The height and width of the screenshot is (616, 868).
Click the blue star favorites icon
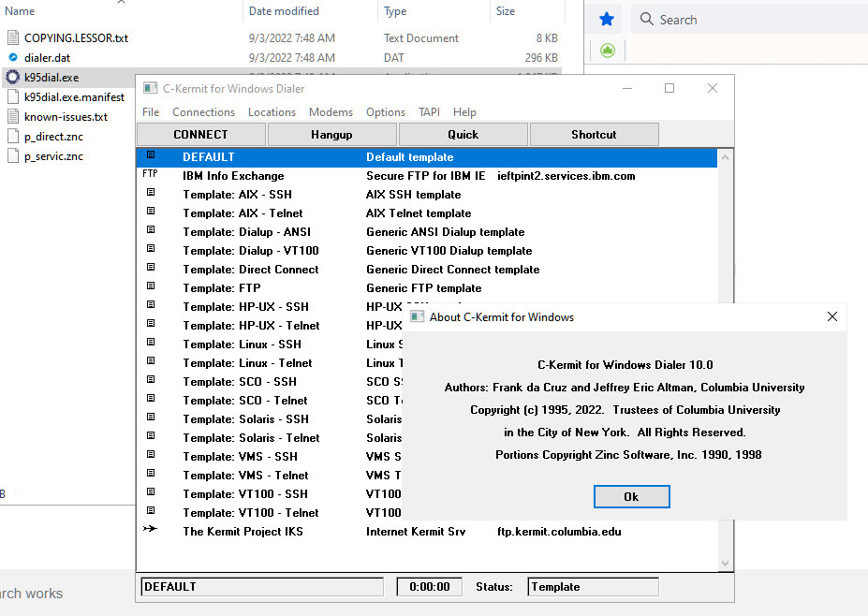(x=607, y=20)
